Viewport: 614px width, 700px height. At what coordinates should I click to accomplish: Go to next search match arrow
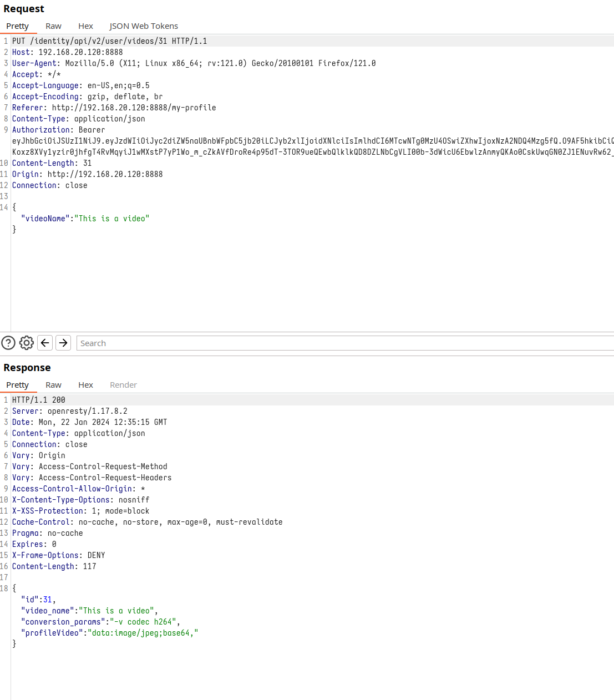(x=63, y=343)
